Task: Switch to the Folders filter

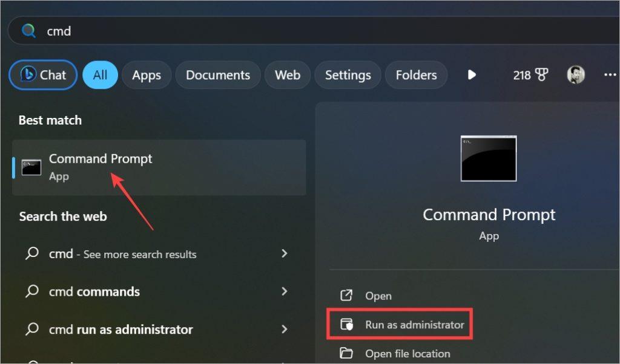Action: pos(416,74)
